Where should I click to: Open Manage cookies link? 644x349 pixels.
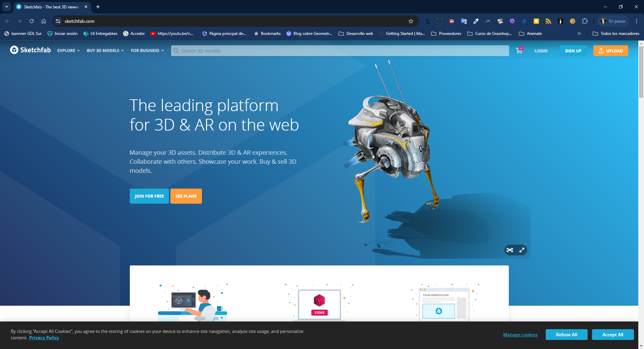pyautogui.click(x=520, y=335)
